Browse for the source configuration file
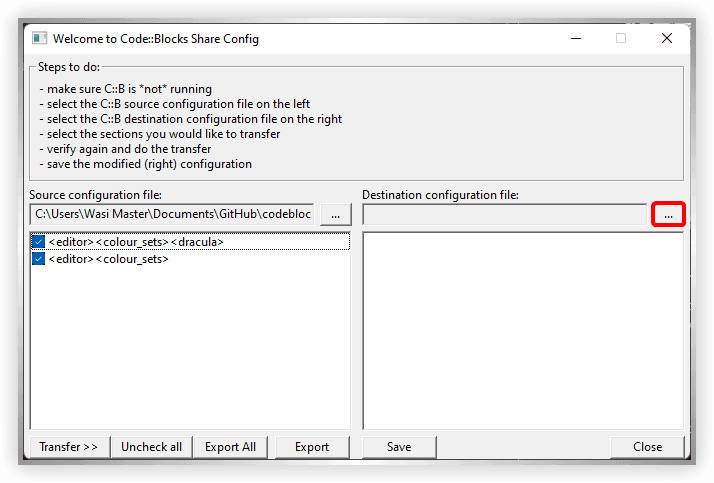The height and width of the screenshot is (483, 714). 335,214
